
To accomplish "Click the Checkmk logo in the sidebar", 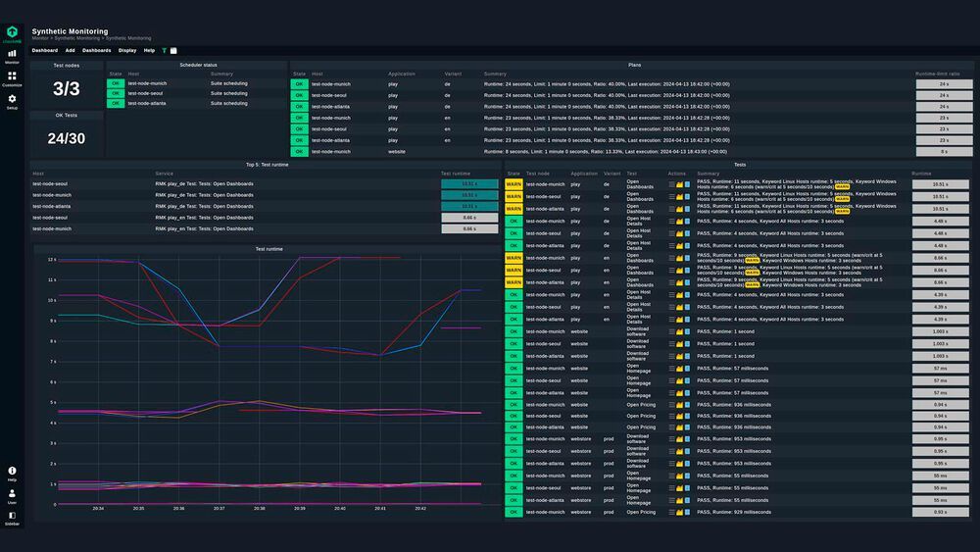I will coord(12,31).
